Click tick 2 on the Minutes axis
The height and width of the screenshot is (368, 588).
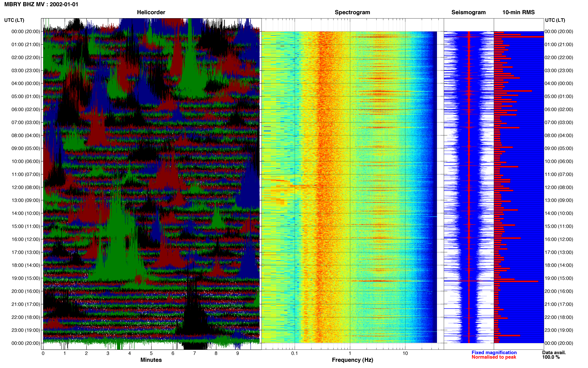(x=86, y=353)
